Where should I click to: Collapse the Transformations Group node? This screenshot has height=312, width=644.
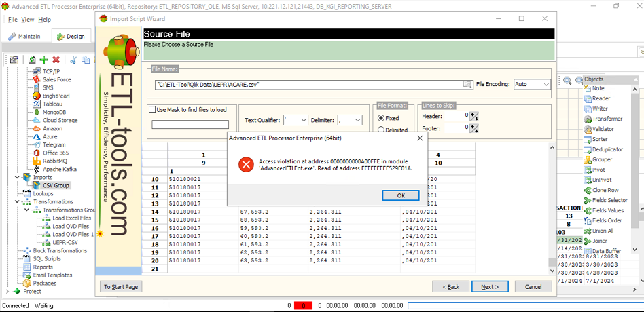coord(26,210)
